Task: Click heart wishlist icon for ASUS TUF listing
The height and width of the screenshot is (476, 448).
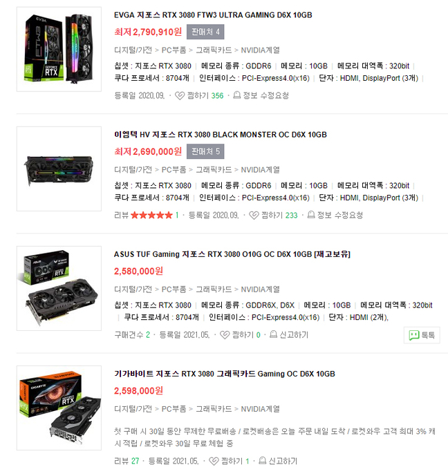Action: click(225, 335)
